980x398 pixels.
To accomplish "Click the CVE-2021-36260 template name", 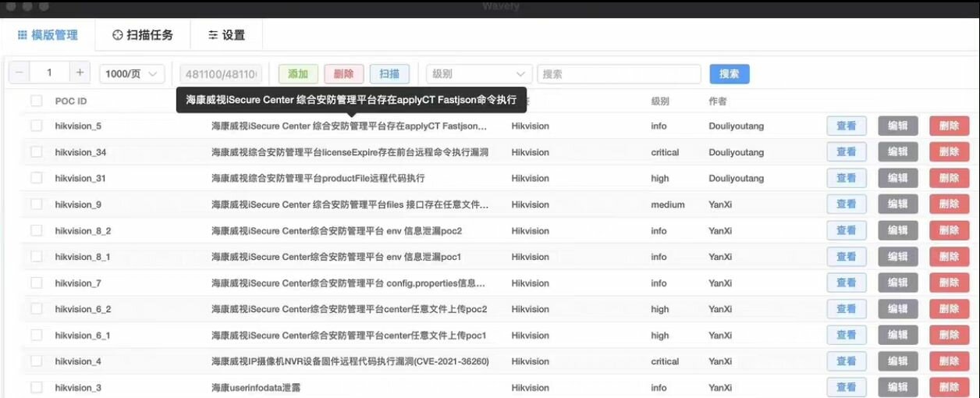I will [x=350, y=361].
